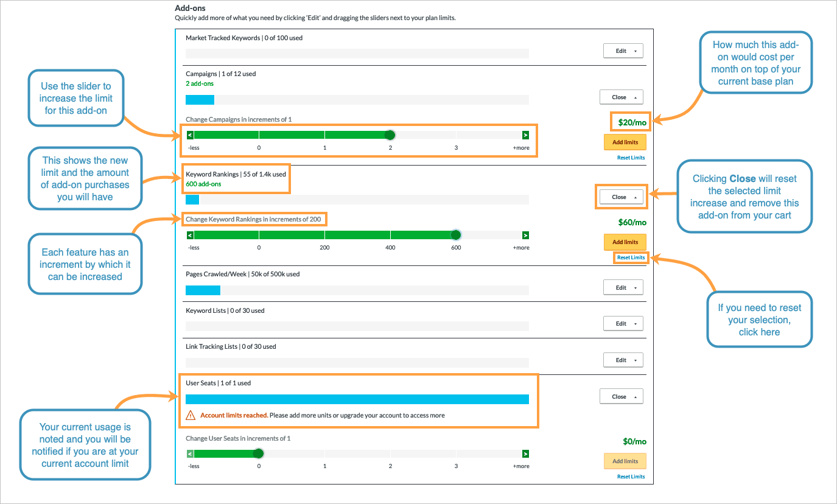Collapse the Campaigns section with Close
The height and width of the screenshot is (504, 837).
(621, 97)
